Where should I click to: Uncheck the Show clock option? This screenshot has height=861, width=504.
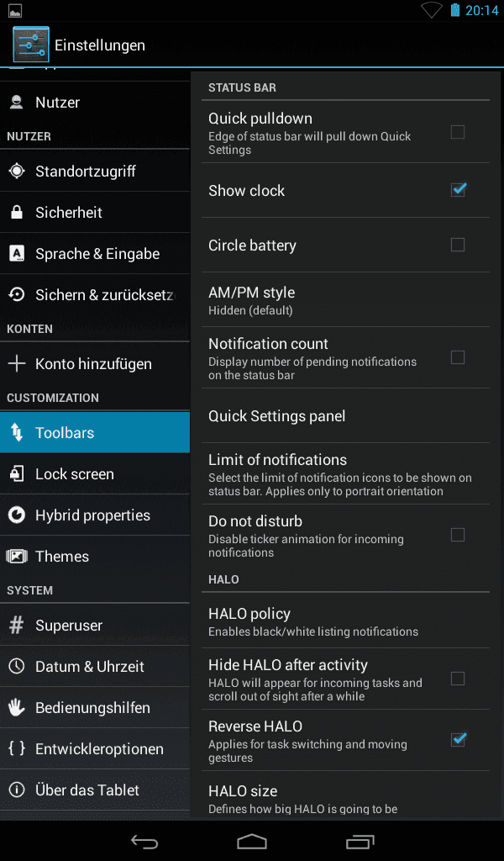458,189
